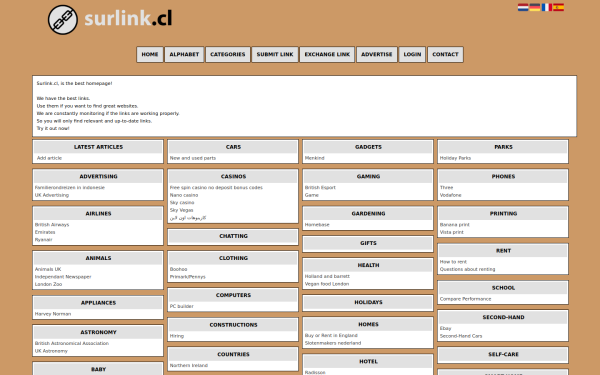Open the Menkind link

(x=314, y=158)
